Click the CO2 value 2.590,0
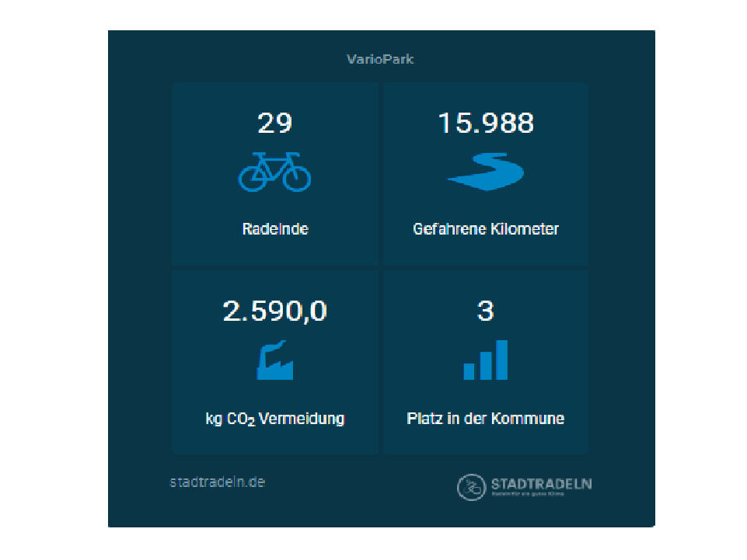This screenshot has height=560, width=747. coord(274,311)
